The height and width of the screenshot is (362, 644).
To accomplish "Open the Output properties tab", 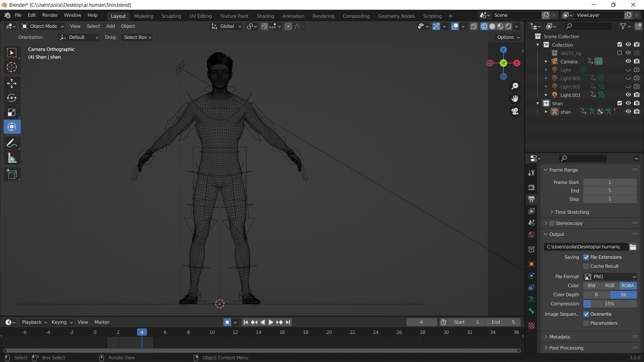I will (x=531, y=199).
